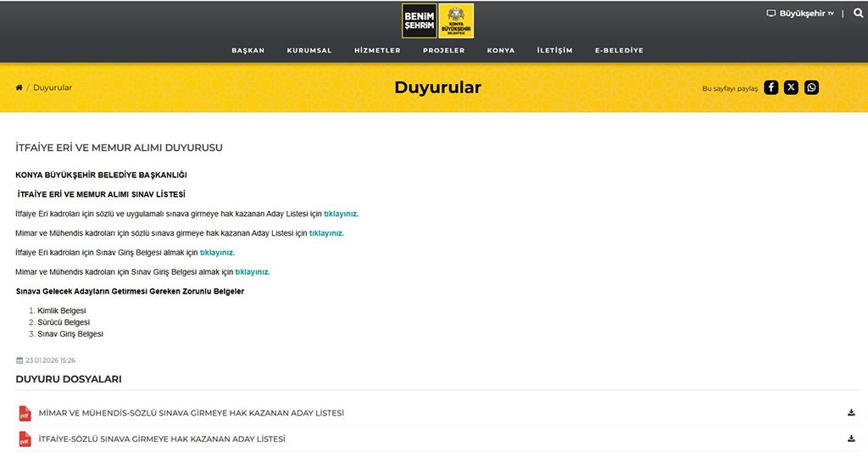The width and height of the screenshot is (868, 475).
Task: Go to home via breadcrumb house icon
Action: coord(19,88)
